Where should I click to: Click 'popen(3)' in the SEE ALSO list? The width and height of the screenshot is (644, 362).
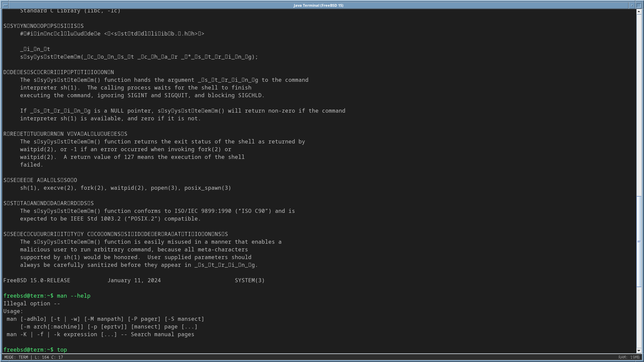[164, 188]
